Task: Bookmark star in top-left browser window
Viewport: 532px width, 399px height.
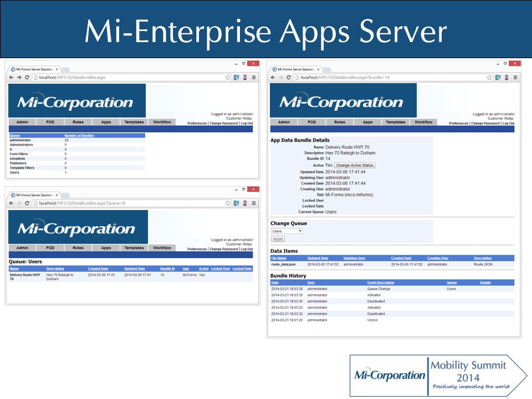Action: pos(228,78)
